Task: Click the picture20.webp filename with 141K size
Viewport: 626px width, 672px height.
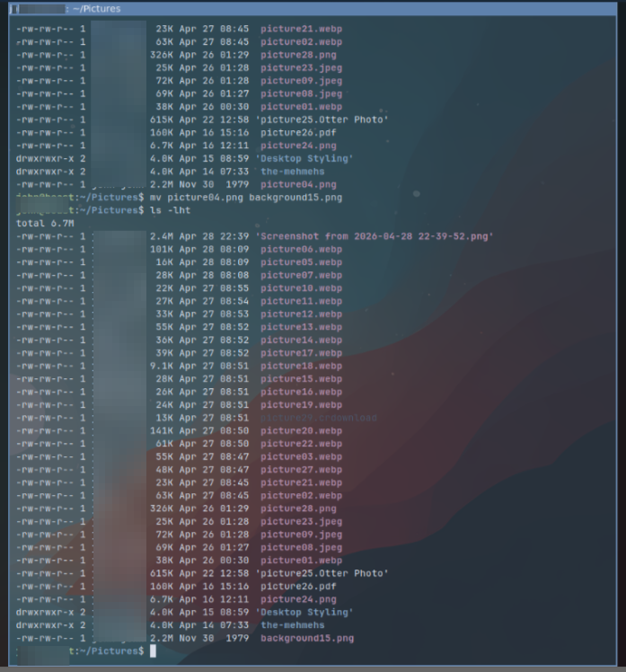Action: 301,430
